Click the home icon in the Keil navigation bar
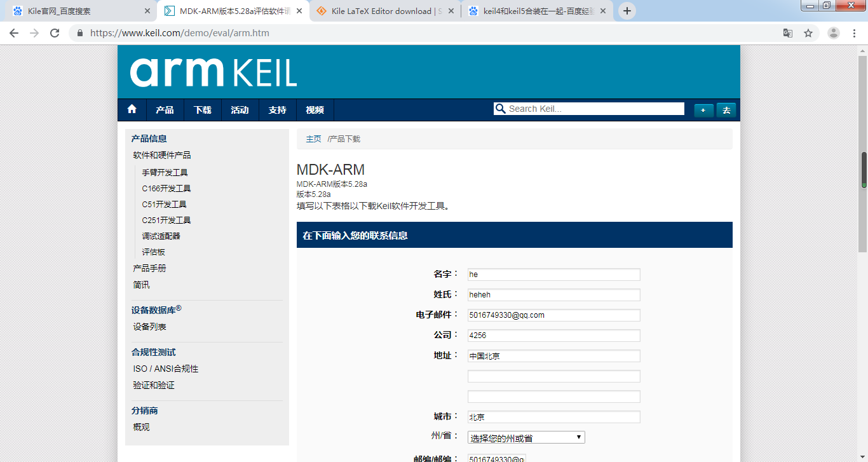Viewport: 868px width, 462px height. coord(132,109)
